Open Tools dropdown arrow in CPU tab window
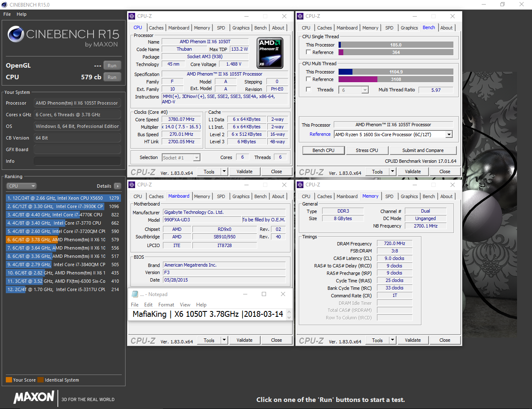532x409 pixels. pyautogui.click(x=224, y=171)
